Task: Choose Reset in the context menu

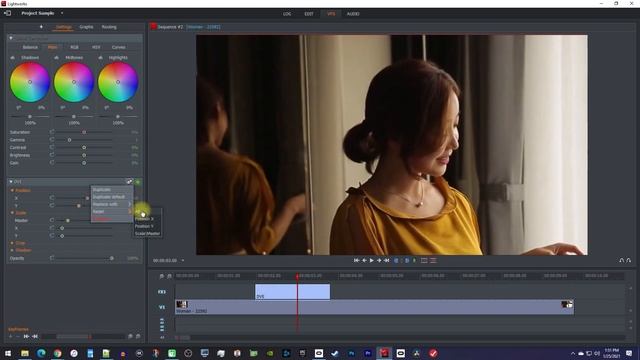Action: pyautogui.click(x=111, y=211)
